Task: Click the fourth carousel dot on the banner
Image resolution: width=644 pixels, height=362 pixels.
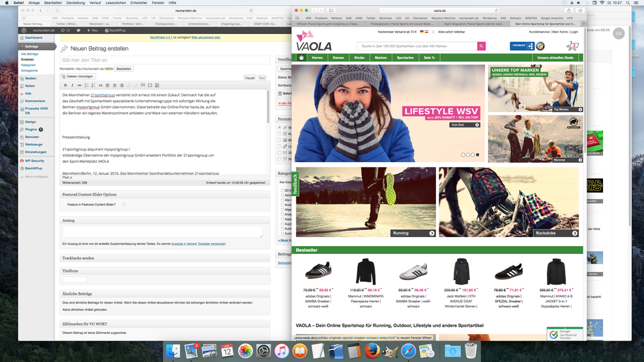Action: [x=477, y=155]
